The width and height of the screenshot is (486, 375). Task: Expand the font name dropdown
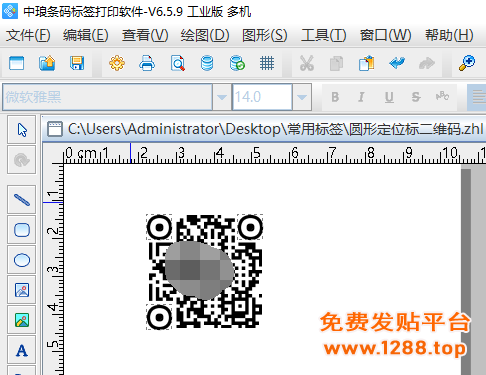pos(222,97)
